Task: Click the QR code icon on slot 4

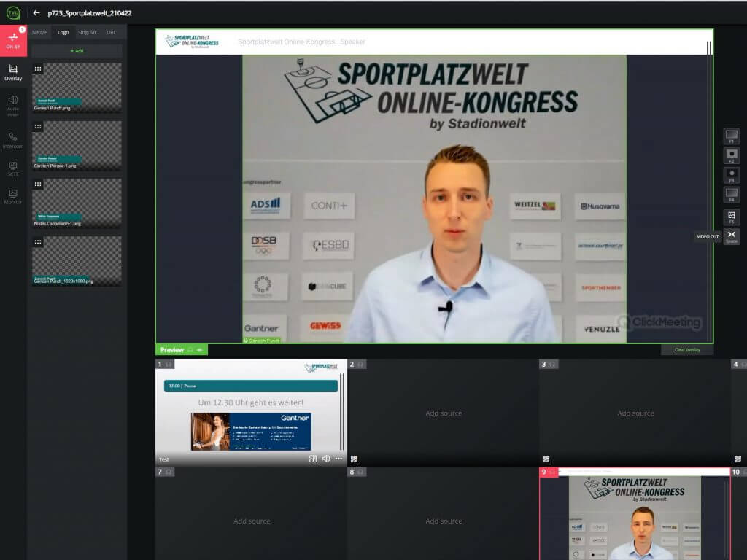Action: (738, 459)
